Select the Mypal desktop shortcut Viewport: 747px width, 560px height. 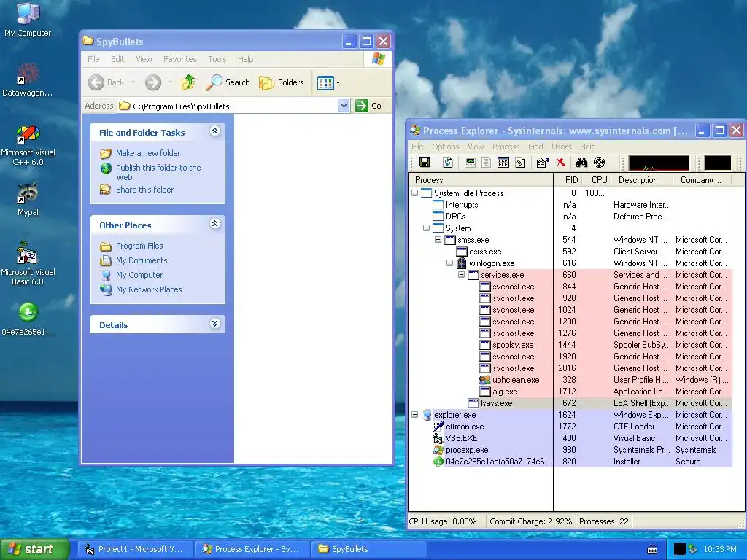(x=28, y=199)
